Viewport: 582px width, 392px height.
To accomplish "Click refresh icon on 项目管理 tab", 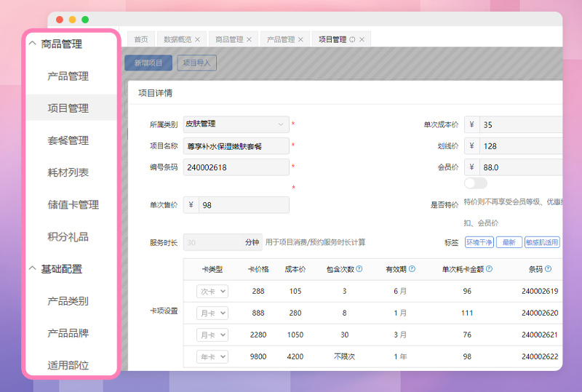I will click(352, 39).
